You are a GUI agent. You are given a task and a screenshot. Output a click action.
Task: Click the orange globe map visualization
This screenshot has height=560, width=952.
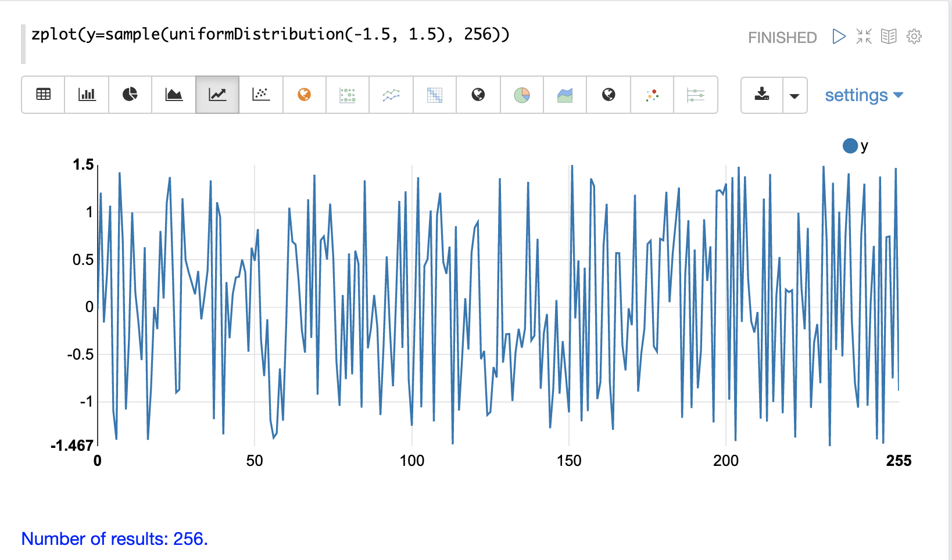coord(304,95)
